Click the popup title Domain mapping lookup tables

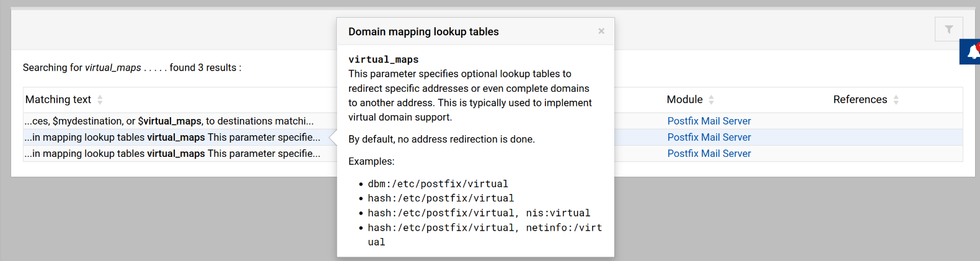(423, 32)
